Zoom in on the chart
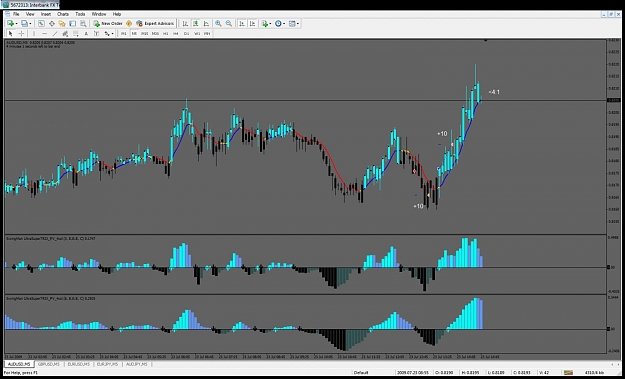The width and height of the screenshot is (625, 379). click(x=218, y=24)
